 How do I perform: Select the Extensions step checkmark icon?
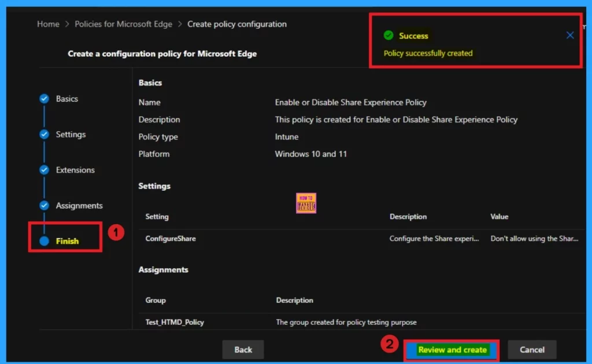tap(44, 170)
